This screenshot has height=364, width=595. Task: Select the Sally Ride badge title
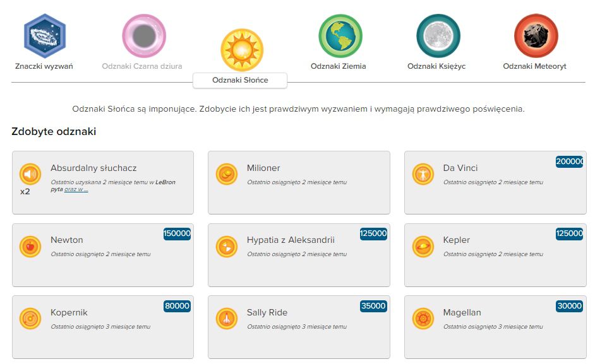click(267, 312)
